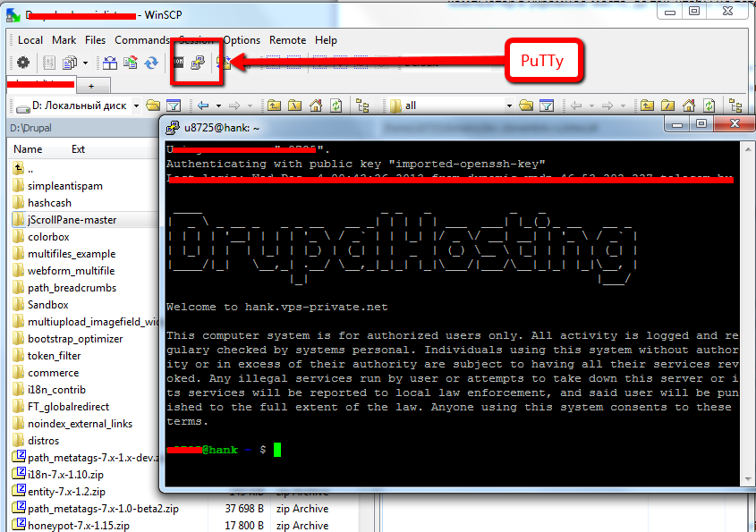Click local panel home directory icon
Image resolution: width=756 pixels, height=532 pixels.
click(x=315, y=106)
